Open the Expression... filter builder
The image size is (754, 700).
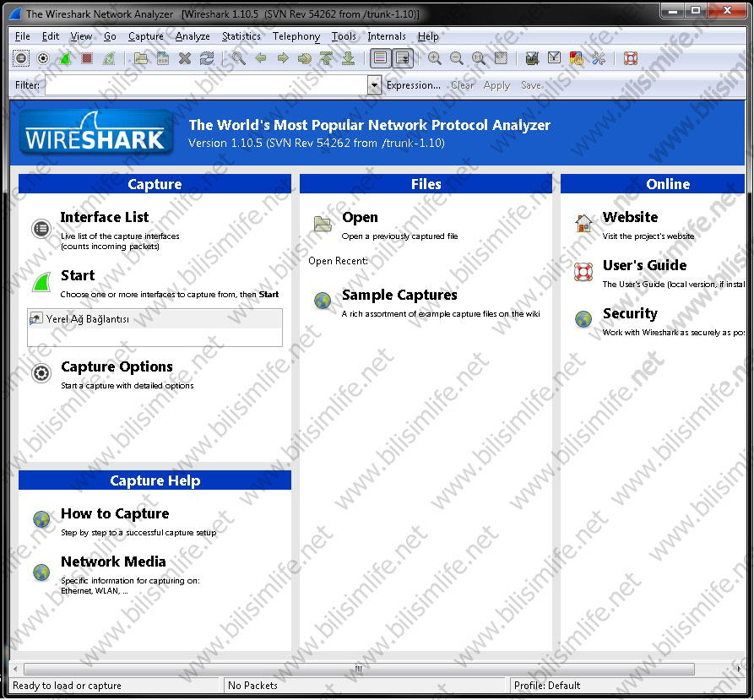pyautogui.click(x=413, y=84)
